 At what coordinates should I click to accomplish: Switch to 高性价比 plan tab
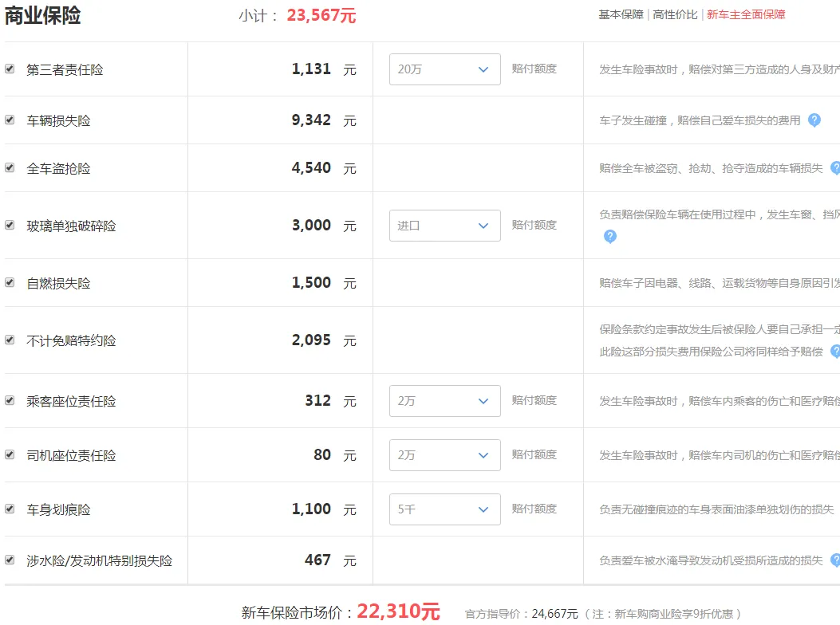(675, 15)
